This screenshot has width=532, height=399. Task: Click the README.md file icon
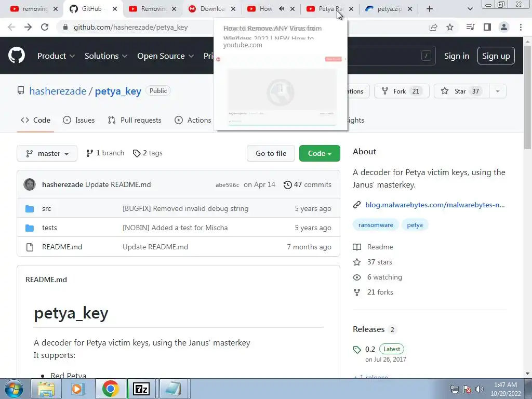(x=30, y=247)
